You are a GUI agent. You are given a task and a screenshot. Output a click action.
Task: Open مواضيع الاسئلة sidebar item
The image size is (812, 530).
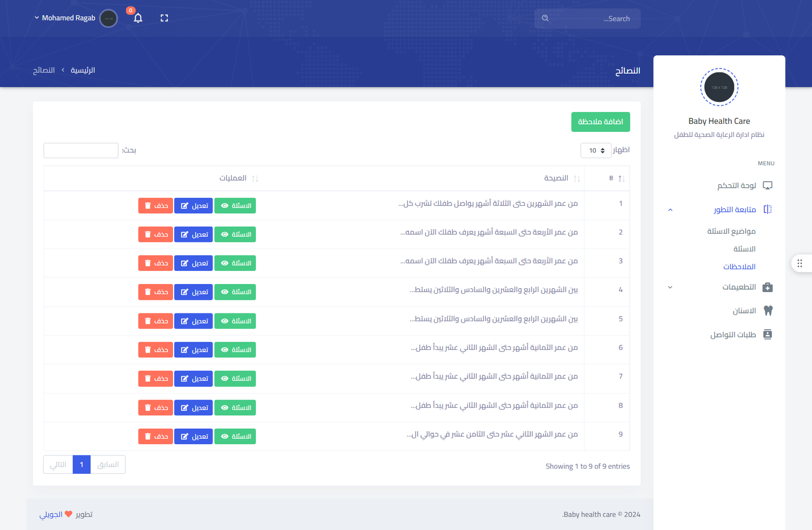(x=731, y=231)
